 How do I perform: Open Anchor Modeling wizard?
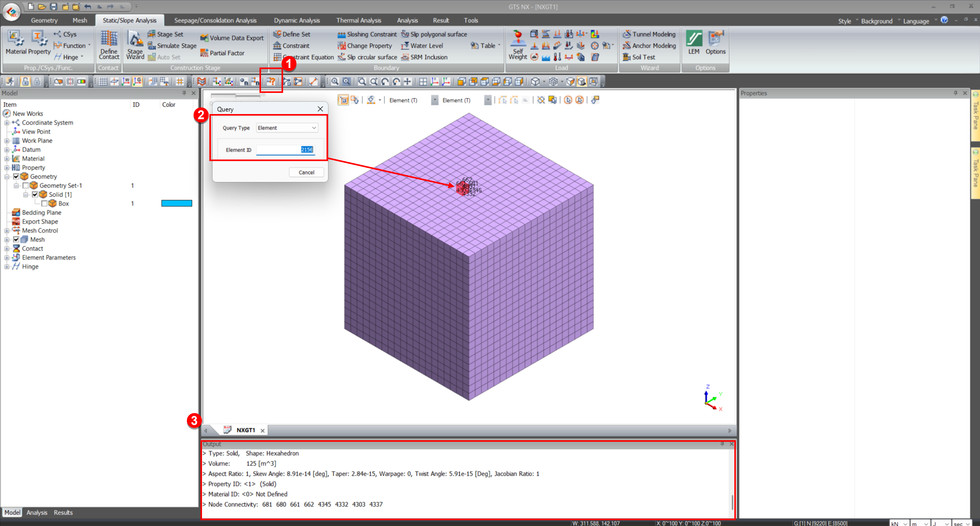tap(649, 46)
